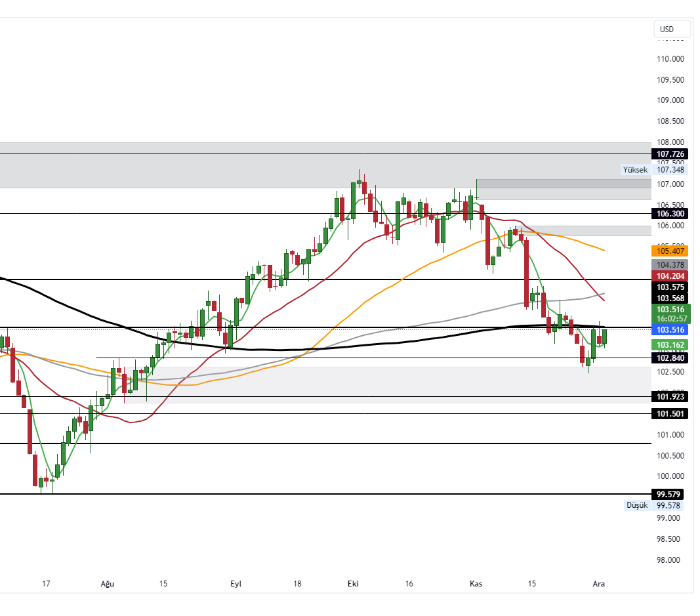Click the light green 103.162 indicator label
Screen dimensions: 700x616
669,344
